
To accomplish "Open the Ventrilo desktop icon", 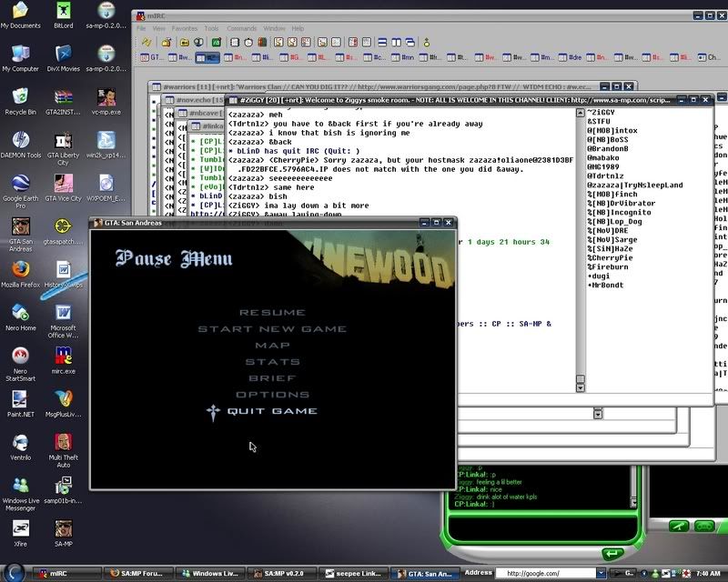I will (20, 443).
